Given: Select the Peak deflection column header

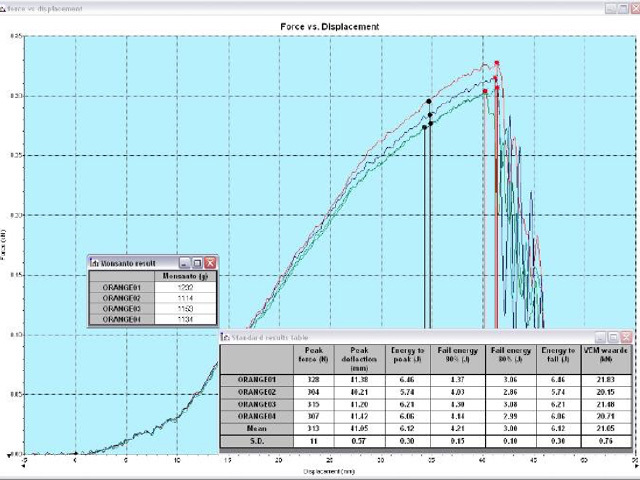Looking at the screenshot, I should pyautogui.click(x=361, y=358).
